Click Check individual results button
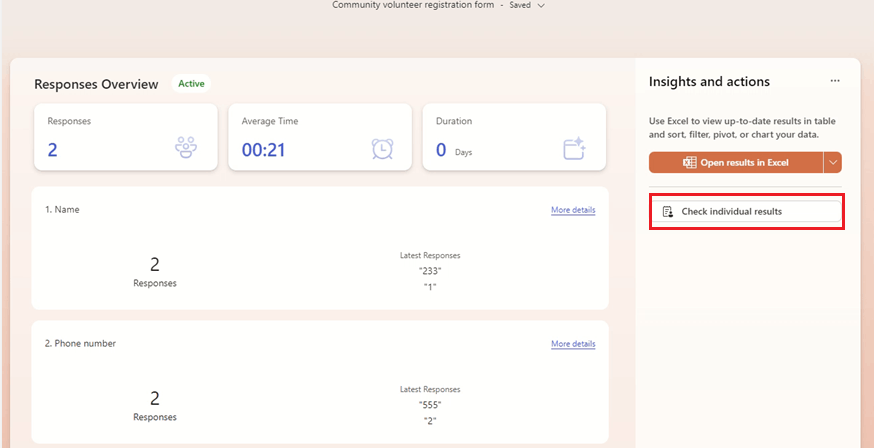Viewport: 874px width, 448px height. click(x=746, y=212)
